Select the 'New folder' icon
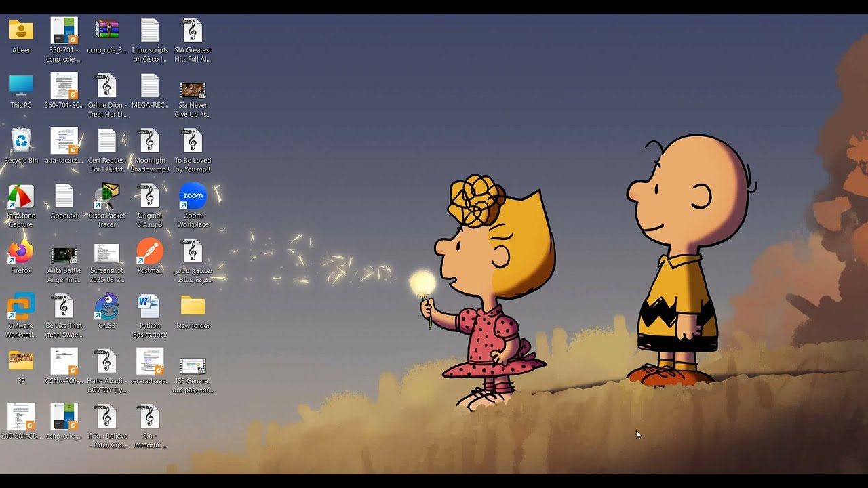This screenshot has width=868, height=488. click(193, 306)
